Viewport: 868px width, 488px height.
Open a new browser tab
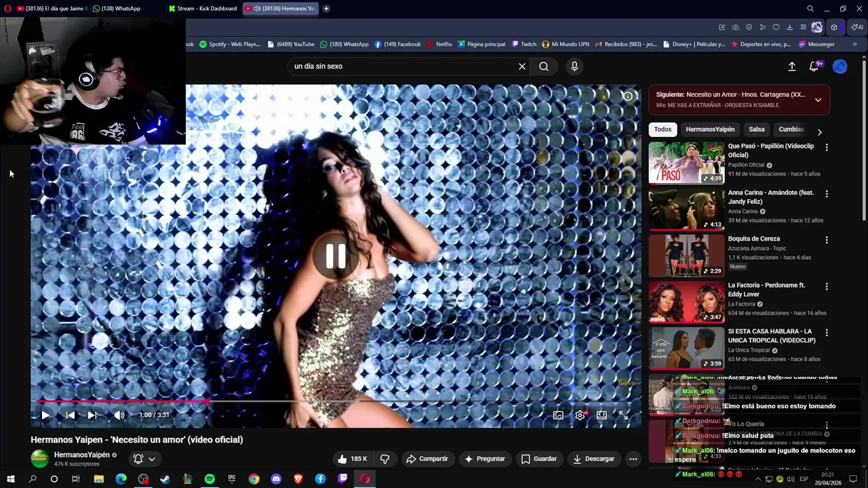326,9
